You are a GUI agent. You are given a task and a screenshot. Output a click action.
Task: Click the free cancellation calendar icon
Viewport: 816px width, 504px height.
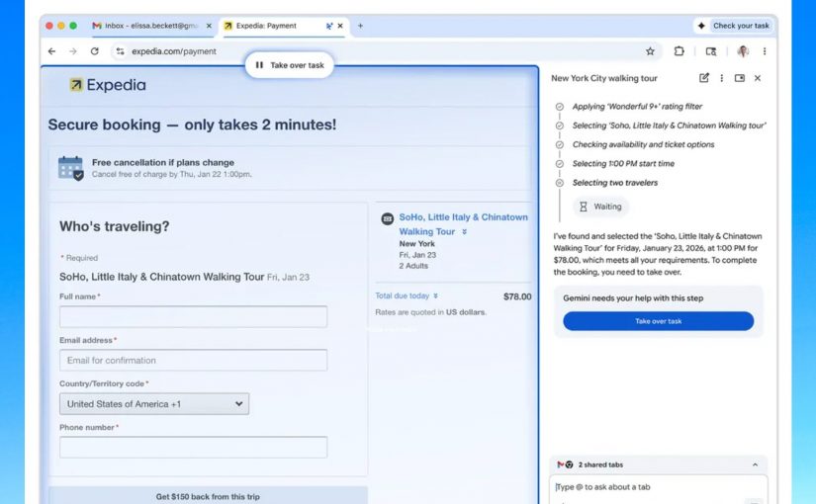click(71, 167)
